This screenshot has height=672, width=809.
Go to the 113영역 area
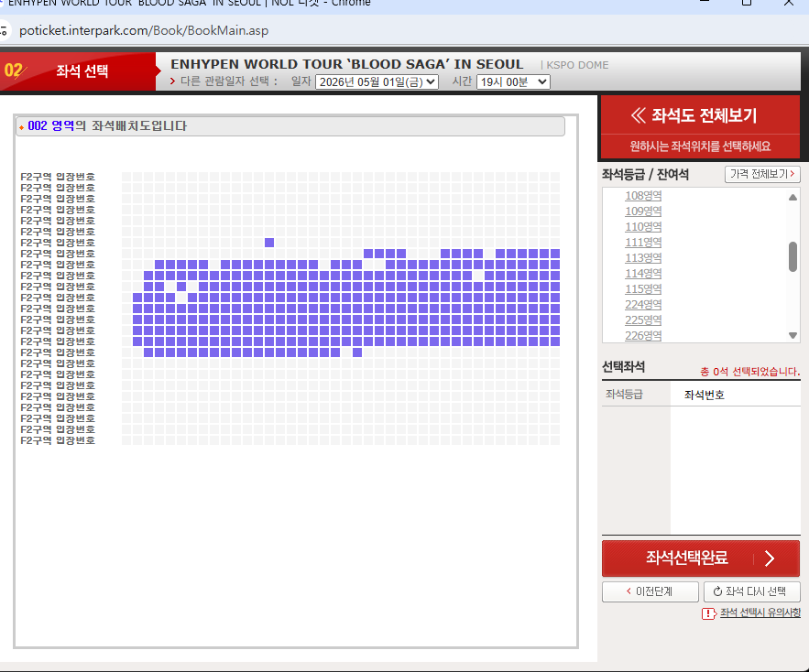click(643, 258)
